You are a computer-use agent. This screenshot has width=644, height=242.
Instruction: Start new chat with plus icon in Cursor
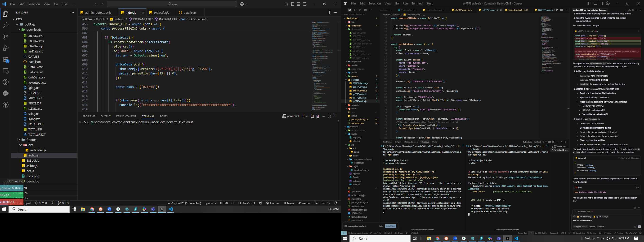(x=626, y=10)
